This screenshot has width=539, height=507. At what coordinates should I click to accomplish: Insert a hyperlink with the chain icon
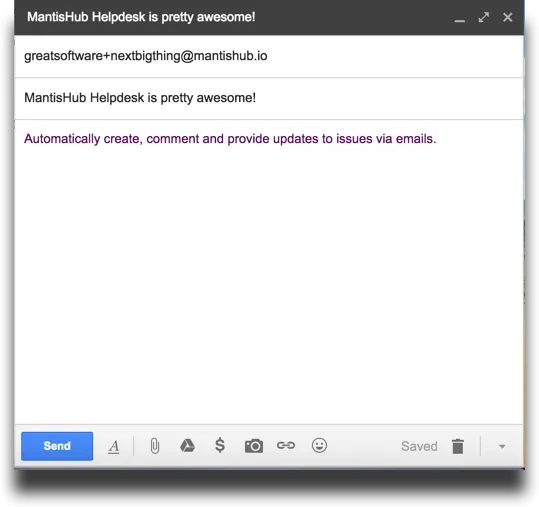(286, 445)
